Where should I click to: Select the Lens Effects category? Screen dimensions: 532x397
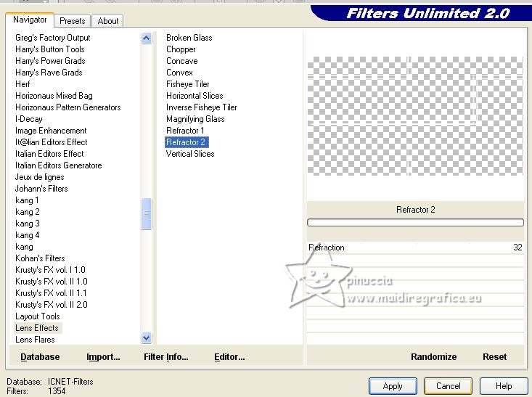tap(37, 328)
